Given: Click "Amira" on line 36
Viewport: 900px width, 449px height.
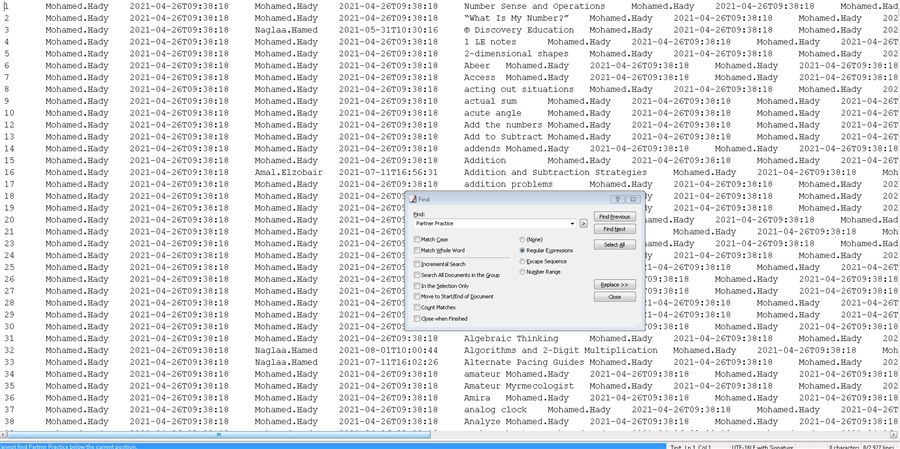Looking at the screenshot, I should pos(477,398).
